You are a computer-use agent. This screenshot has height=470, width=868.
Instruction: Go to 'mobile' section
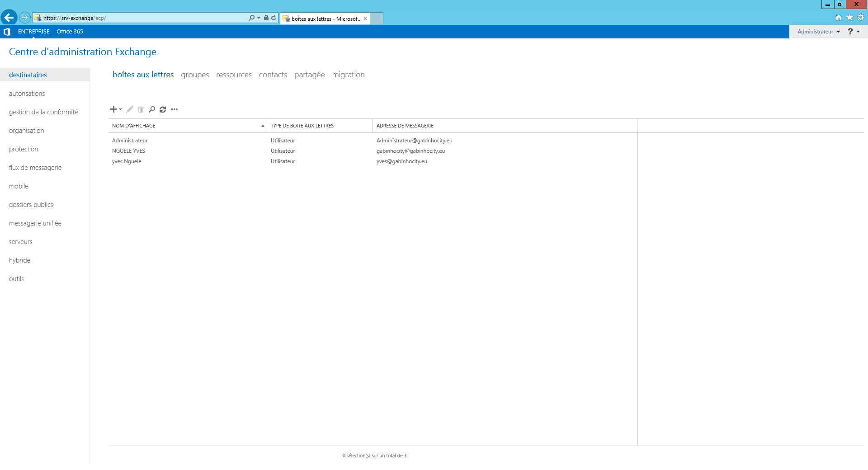point(19,186)
